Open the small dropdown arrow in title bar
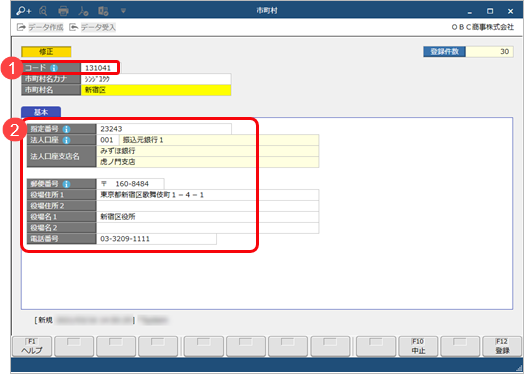The height and width of the screenshot is (374, 524). [x=123, y=11]
